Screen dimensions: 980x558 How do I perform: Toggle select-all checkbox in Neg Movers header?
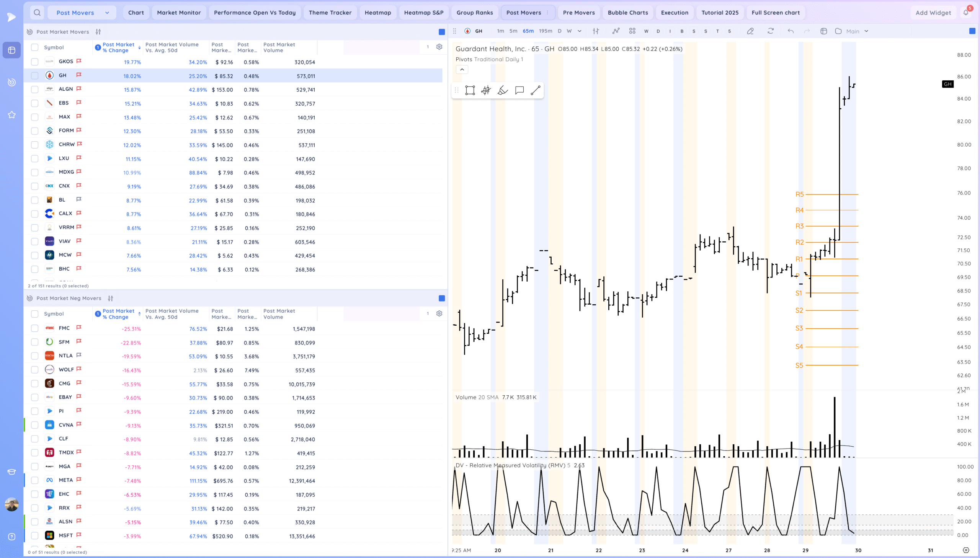click(x=35, y=314)
